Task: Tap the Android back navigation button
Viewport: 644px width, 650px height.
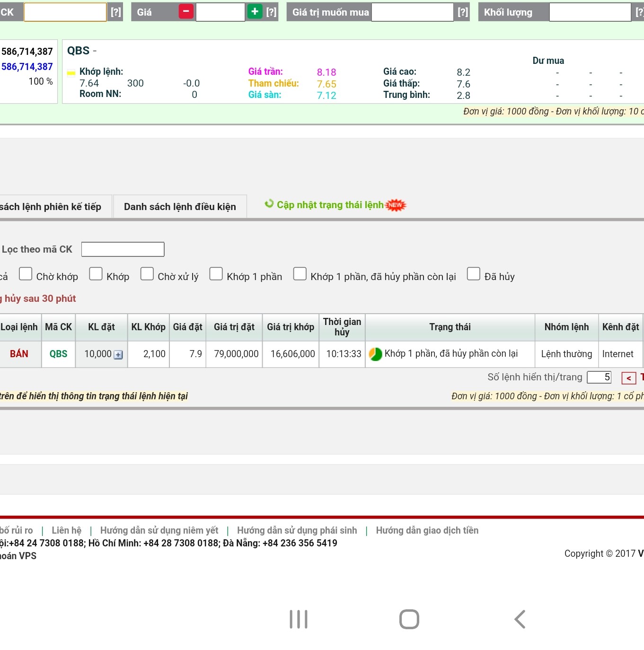Action: 520,619
